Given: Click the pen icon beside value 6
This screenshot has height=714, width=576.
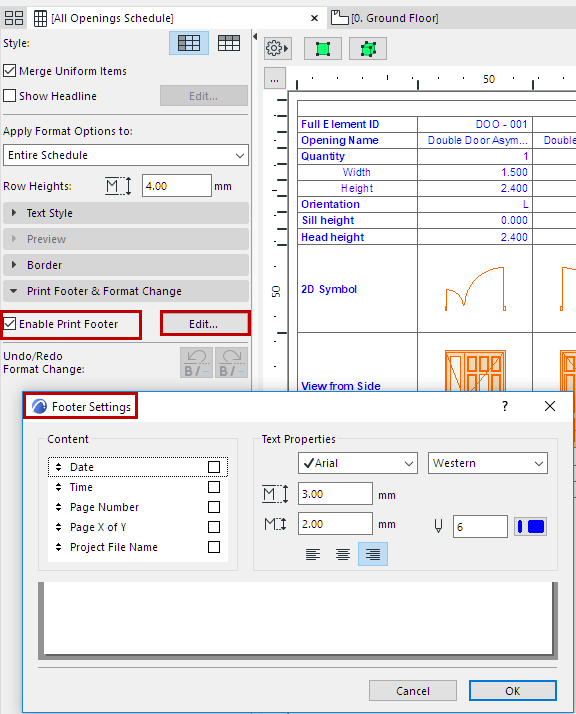Looking at the screenshot, I should click(x=438, y=526).
